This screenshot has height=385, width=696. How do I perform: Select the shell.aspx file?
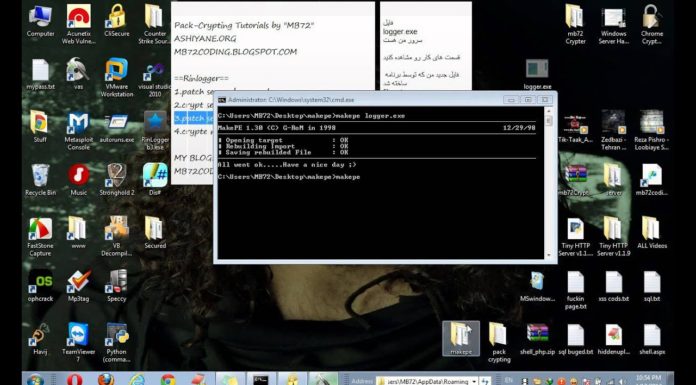tap(652, 340)
